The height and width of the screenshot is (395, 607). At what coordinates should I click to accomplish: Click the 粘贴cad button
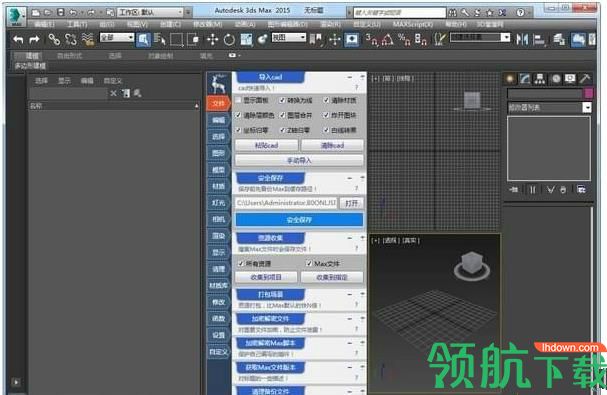point(267,146)
